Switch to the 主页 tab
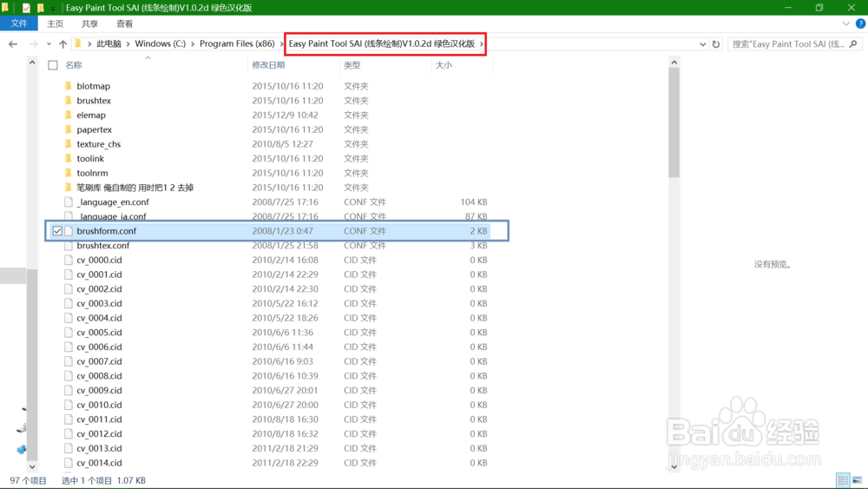 tap(55, 23)
